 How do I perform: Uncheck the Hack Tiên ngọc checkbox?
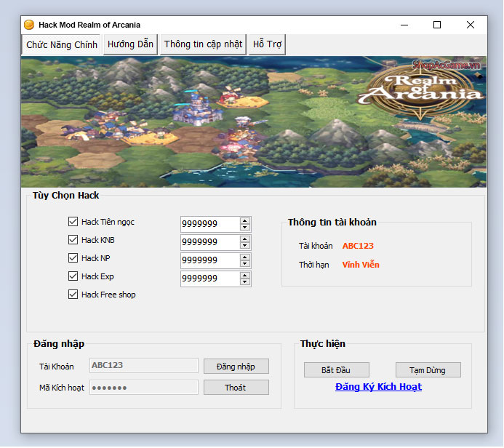click(73, 222)
